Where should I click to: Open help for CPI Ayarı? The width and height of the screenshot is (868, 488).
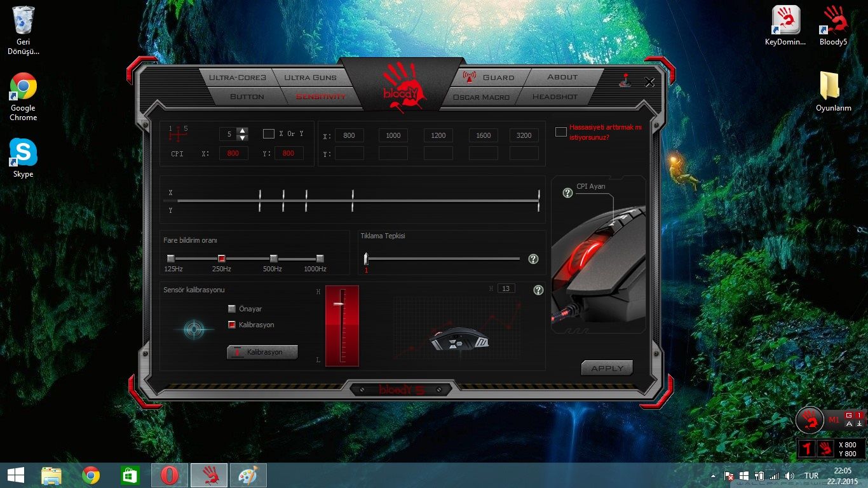point(568,193)
